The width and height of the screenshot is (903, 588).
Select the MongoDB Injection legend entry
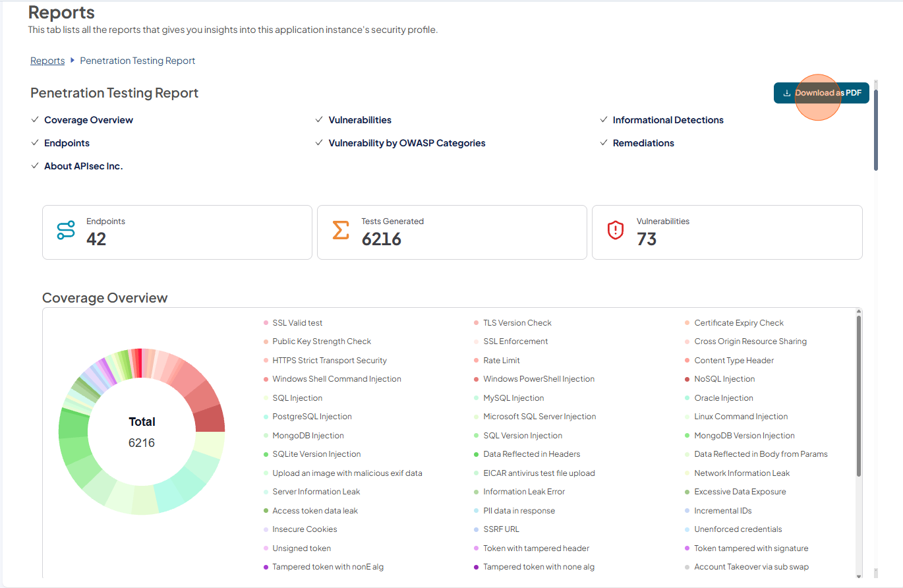303,436
